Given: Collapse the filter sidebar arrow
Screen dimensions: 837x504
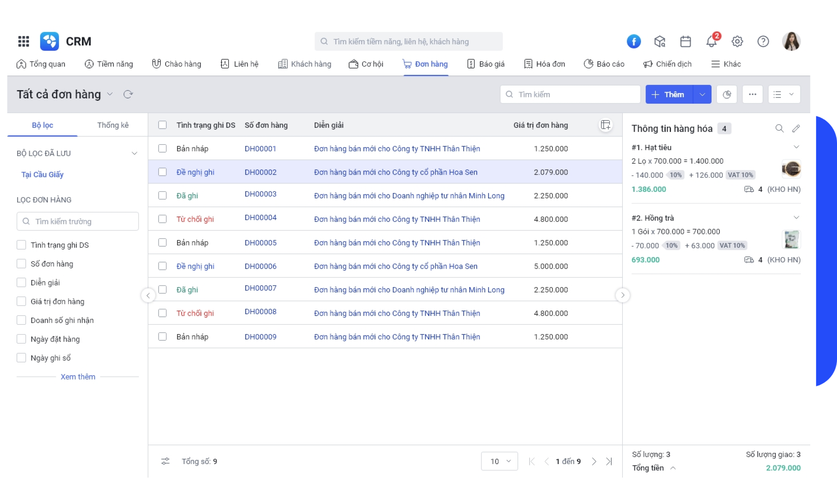Looking at the screenshot, I should (148, 295).
